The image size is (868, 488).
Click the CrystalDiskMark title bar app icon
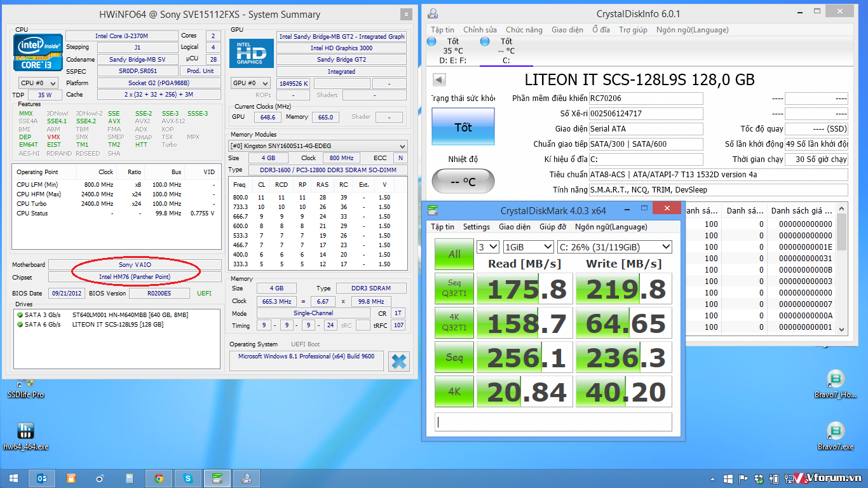point(433,210)
